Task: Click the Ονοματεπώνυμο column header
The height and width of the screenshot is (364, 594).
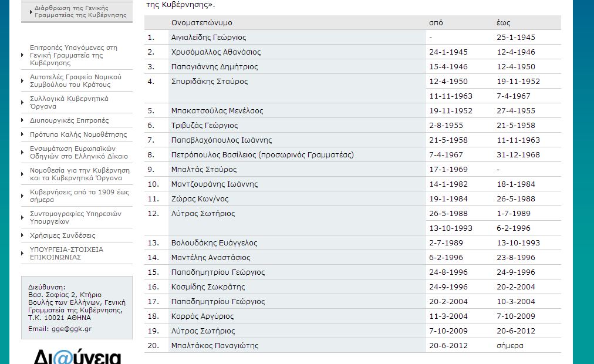Action: click(201, 23)
